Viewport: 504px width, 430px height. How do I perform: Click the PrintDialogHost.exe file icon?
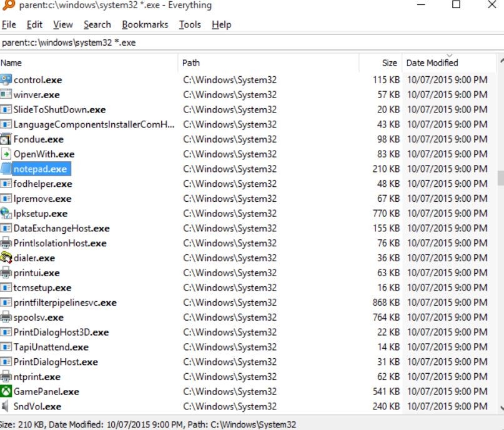(6, 362)
